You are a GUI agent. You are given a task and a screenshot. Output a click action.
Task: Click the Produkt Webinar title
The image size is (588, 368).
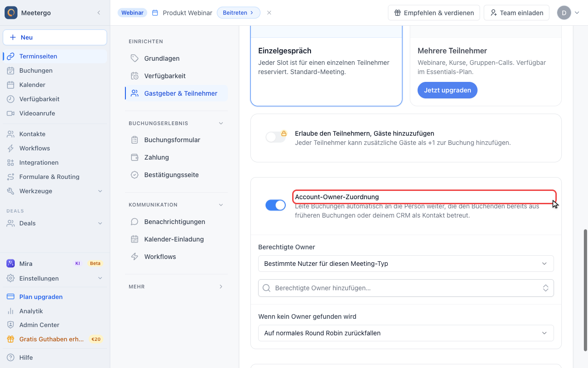(x=187, y=13)
